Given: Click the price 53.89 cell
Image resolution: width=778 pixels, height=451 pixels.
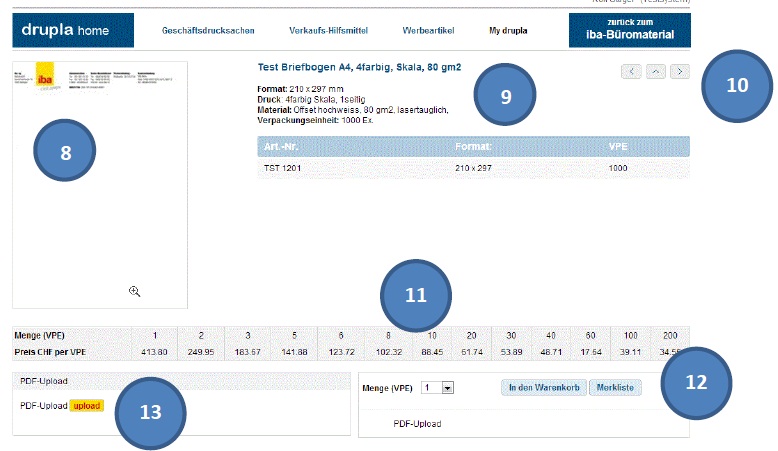Looking at the screenshot, I should [511, 352].
